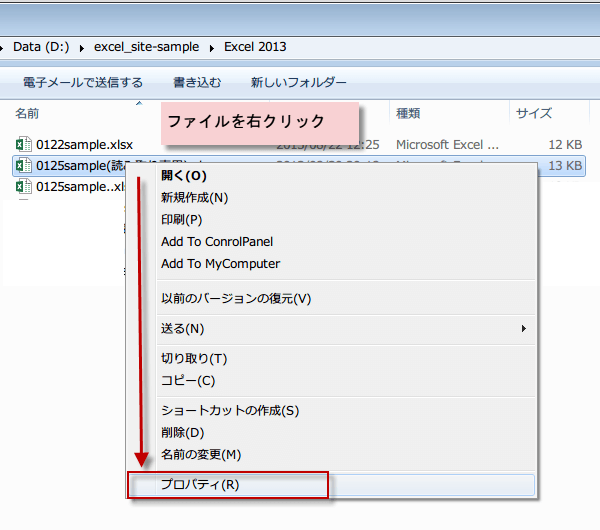Go to Data (D:) in the address bar

tap(41, 47)
